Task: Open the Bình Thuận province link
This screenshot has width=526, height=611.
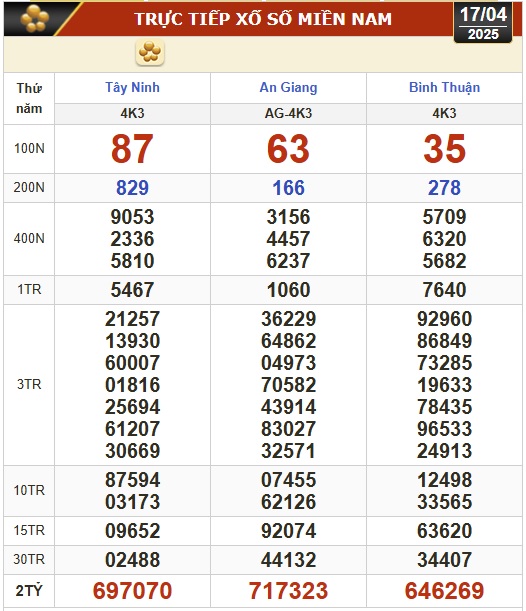Action: pos(444,87)
